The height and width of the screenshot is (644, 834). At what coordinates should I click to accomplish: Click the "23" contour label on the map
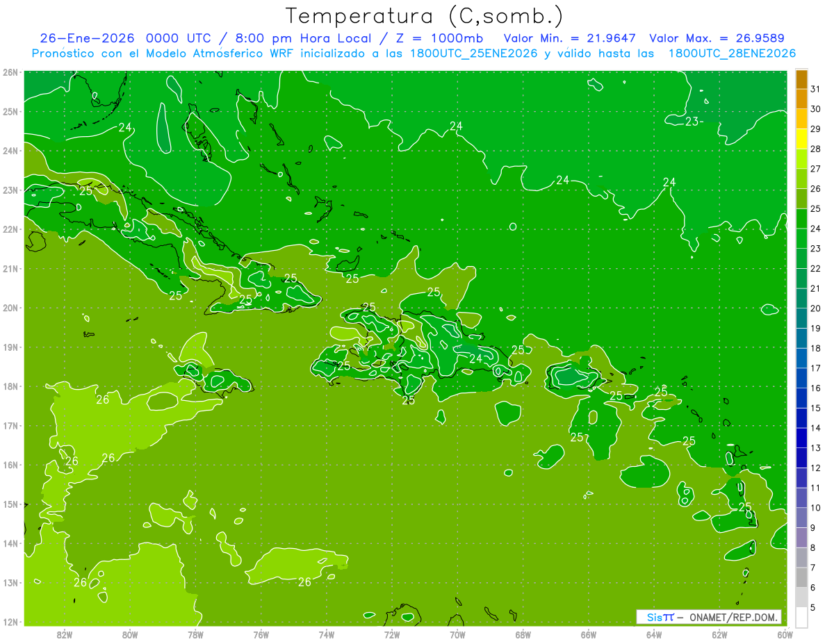692,122
